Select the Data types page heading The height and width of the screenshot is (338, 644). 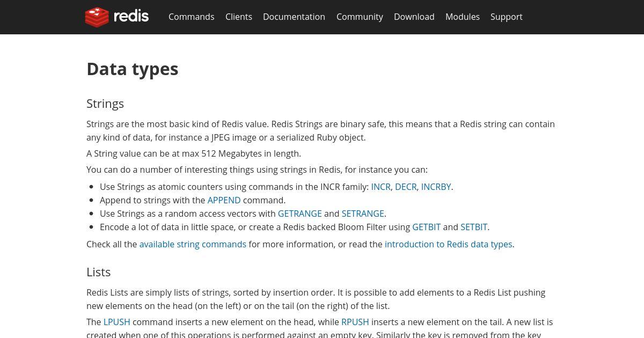click(x=133, y=69)
